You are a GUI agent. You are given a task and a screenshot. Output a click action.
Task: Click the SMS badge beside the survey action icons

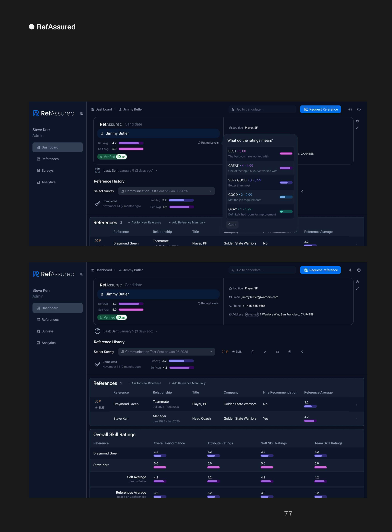click(x=237, y=352)
